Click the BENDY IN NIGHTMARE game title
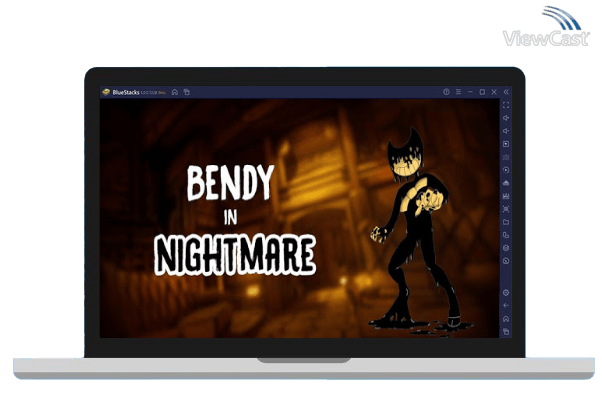602x414 pixels. coord(235,220)
